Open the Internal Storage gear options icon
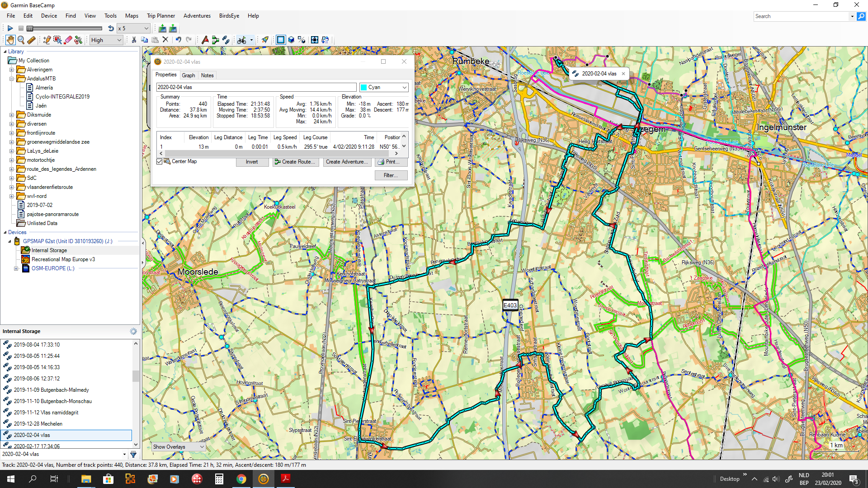 point(133,331)
